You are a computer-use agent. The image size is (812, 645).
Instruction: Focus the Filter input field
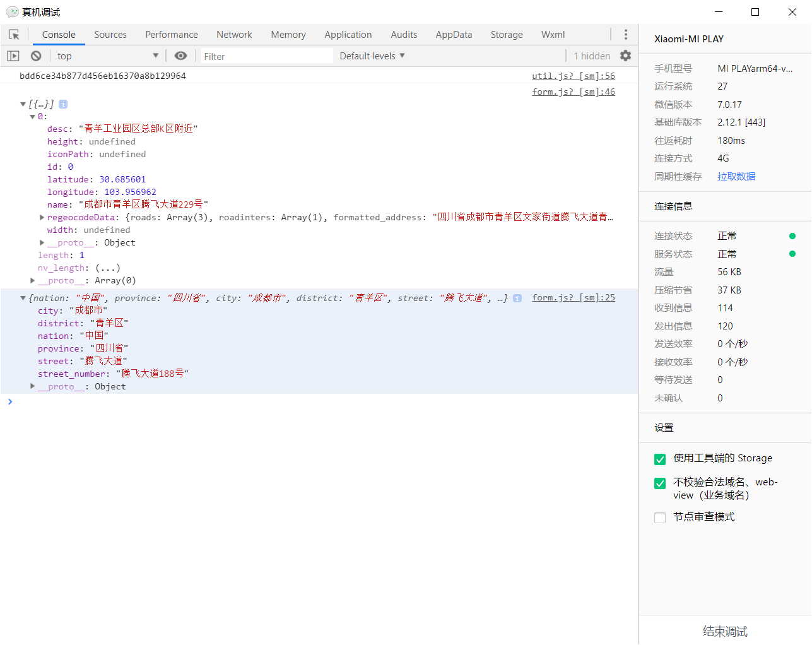coord(266,56)
